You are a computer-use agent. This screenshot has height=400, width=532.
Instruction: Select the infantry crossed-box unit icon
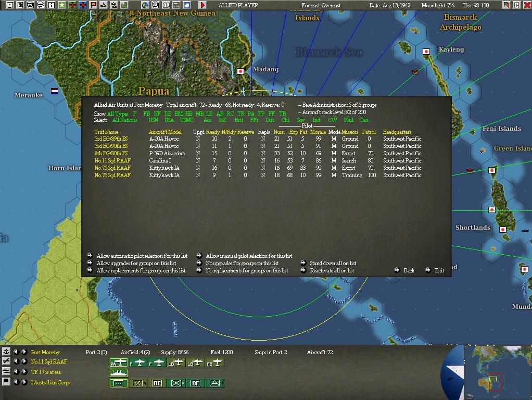coord(176,383)
